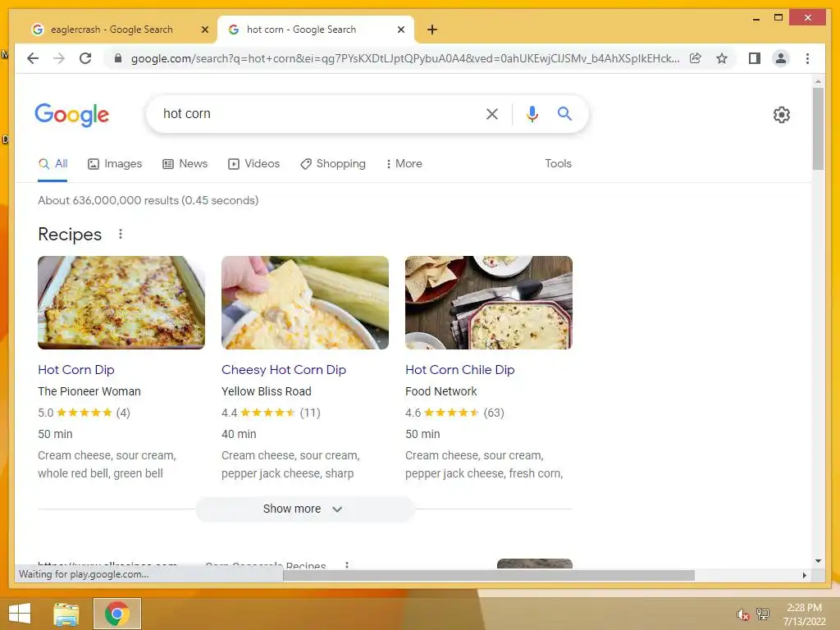This screenshot has height=630, width=840.
Task: Click the padlock site info icon
Action: 118,58
